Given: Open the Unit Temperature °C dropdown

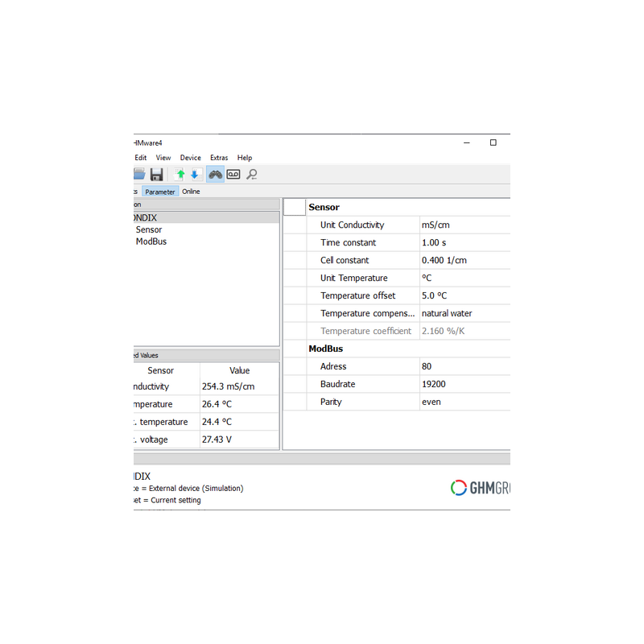Looking at the screenshot, I should click(x=427, y=278).
